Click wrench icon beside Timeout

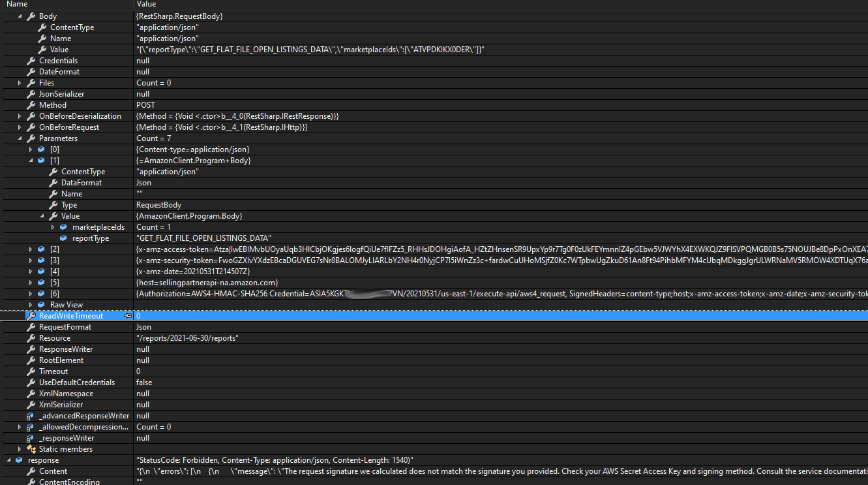pos(31,371)
